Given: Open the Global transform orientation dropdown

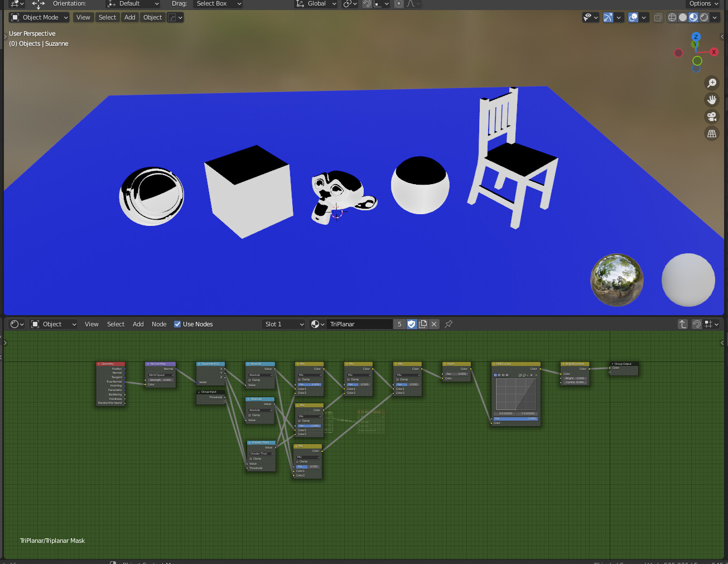Looking at the screenshot, I should [316, 4].
